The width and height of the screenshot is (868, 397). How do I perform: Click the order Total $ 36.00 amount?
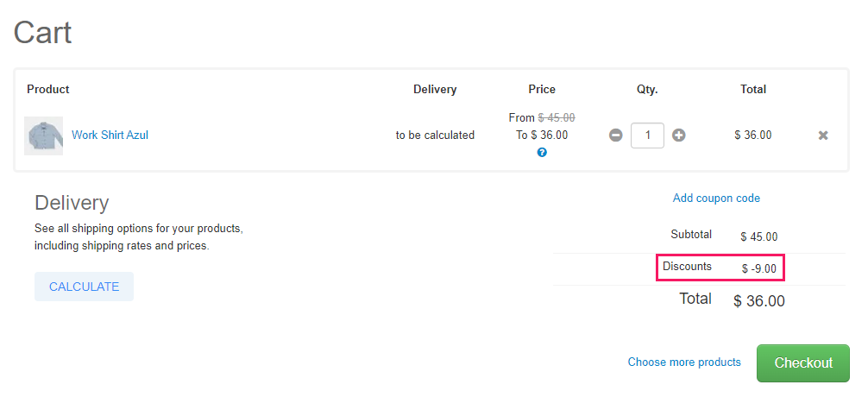click(759, 301)
